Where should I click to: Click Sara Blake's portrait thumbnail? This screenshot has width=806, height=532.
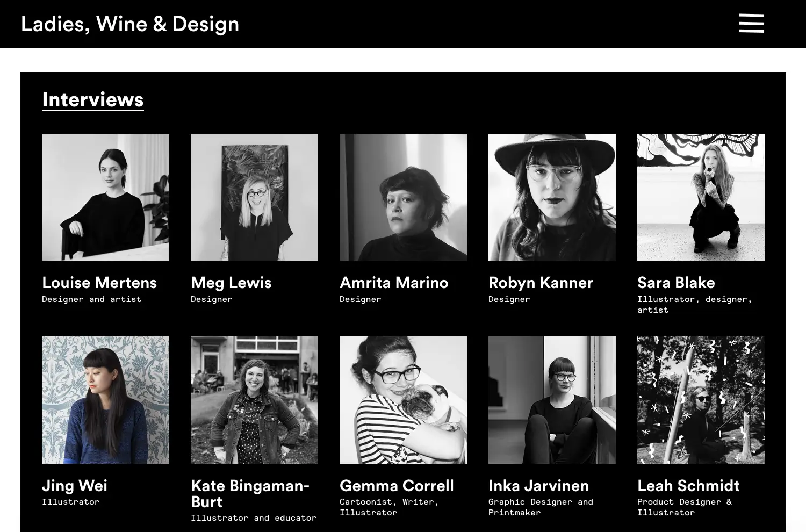(x=701, y=197)
